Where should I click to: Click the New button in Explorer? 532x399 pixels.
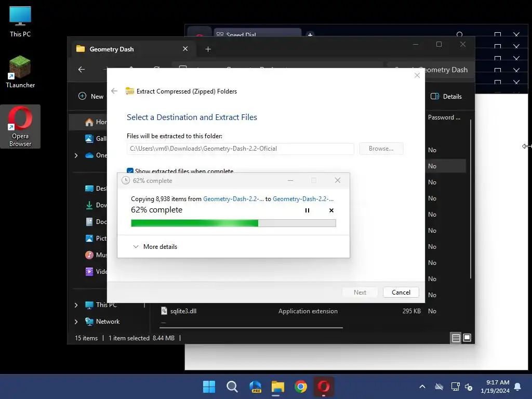point(91,96)
